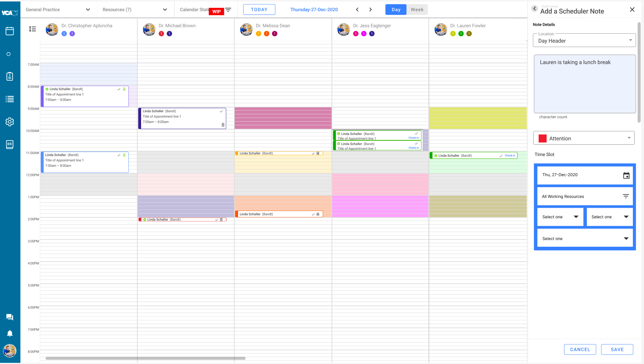Image resolution: width=644 pixels, height=364 pixels.
Task: Open settings gear in left sidebar
Action: (x=10, y=122)
